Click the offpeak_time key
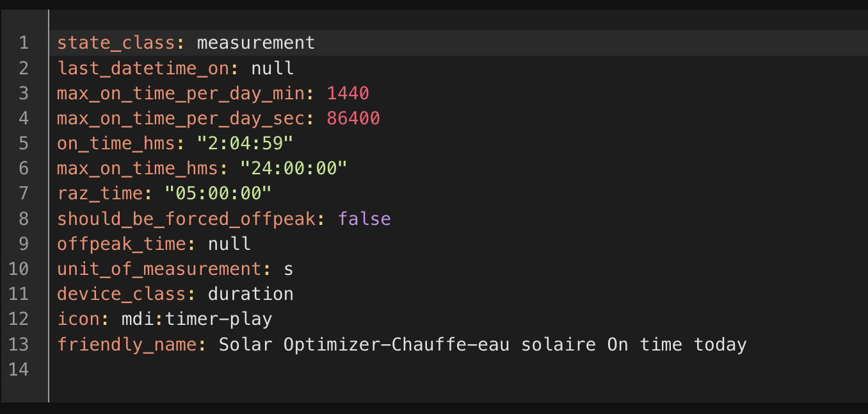The height and width of the screenshot is (414, 868). (127, 244)
